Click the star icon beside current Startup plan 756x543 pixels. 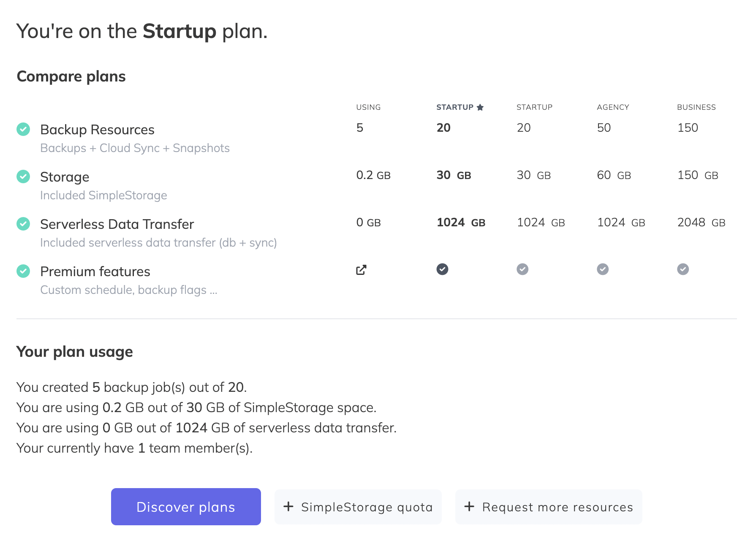click(x=480, y=107)
